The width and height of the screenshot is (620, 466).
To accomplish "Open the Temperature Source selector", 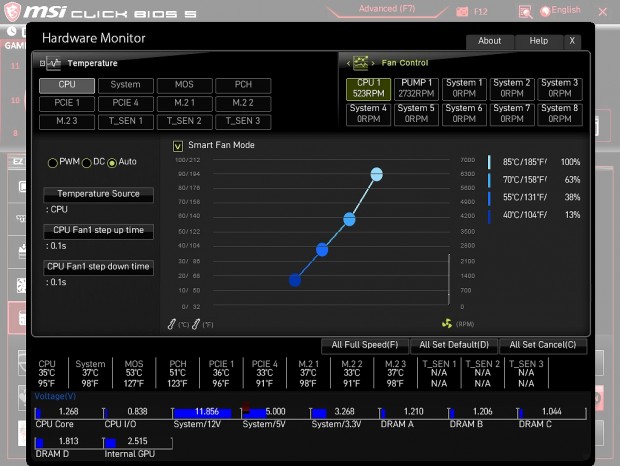I will coord(98,194).
